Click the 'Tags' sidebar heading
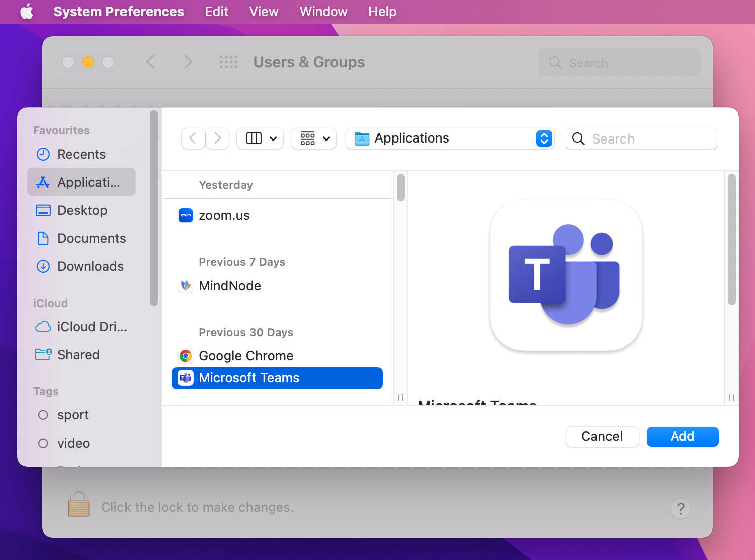The height and width of the screenshot is (560, 755). click(46, 391)
